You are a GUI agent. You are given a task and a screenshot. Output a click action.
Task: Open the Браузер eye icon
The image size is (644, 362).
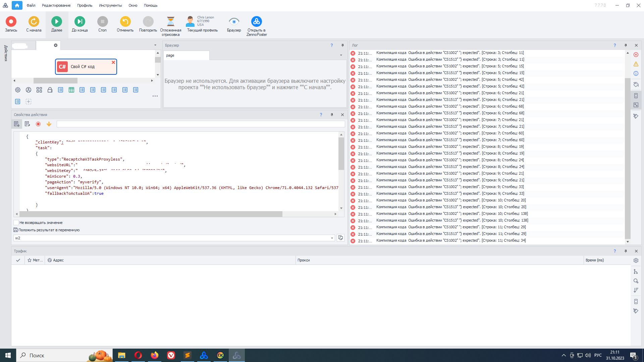(234, 22)
